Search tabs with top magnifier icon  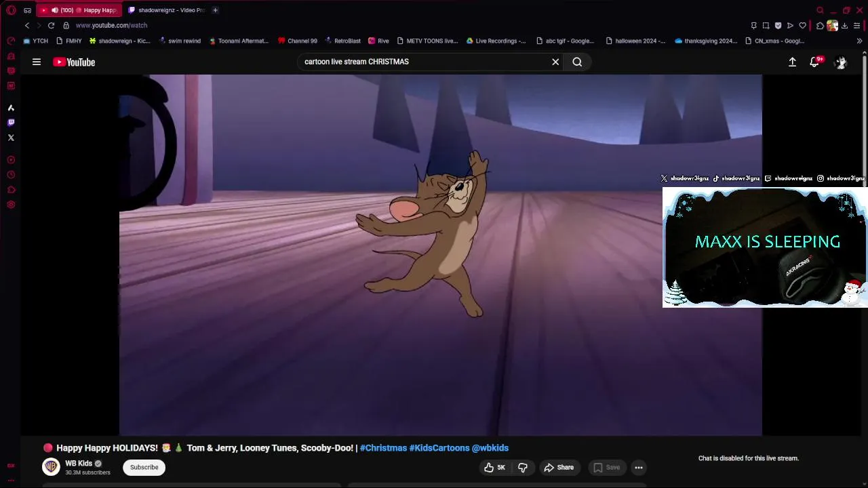820,10
